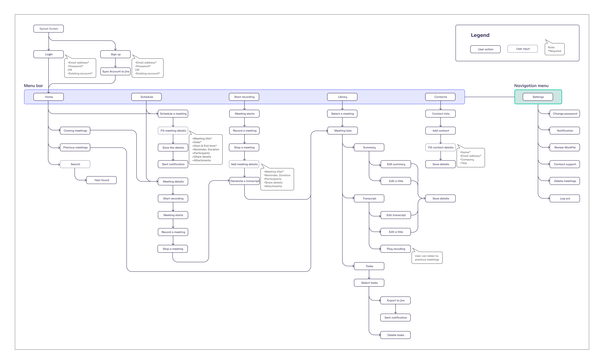The image size is (604, 364).
Task: Click the Note Required legend callout
Action: click(554, 49)
